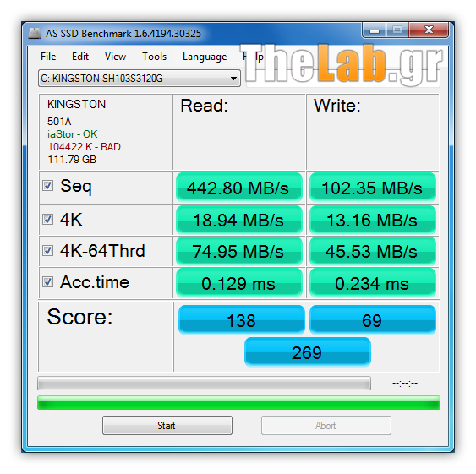Click the Write: column header

337,106
